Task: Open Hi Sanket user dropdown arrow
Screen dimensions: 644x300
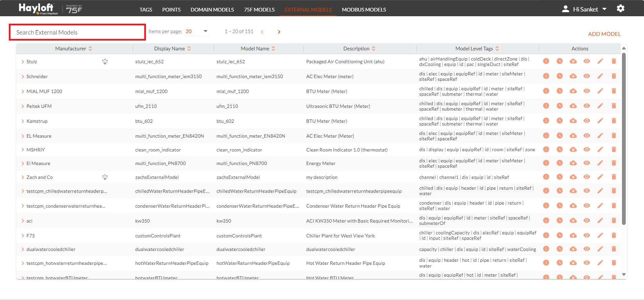Action: pyautogui.click(x=604, y=9)
